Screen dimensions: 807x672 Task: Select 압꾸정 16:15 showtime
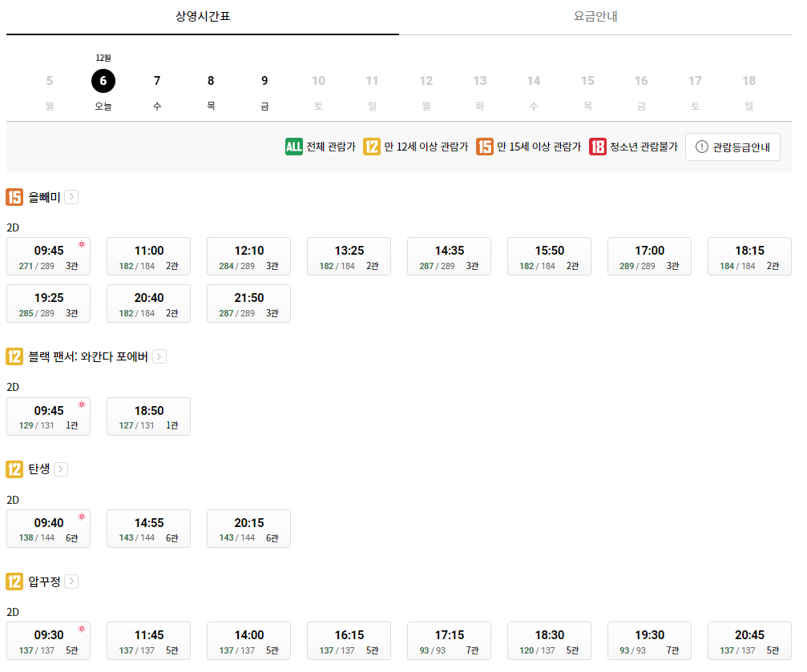349,641
